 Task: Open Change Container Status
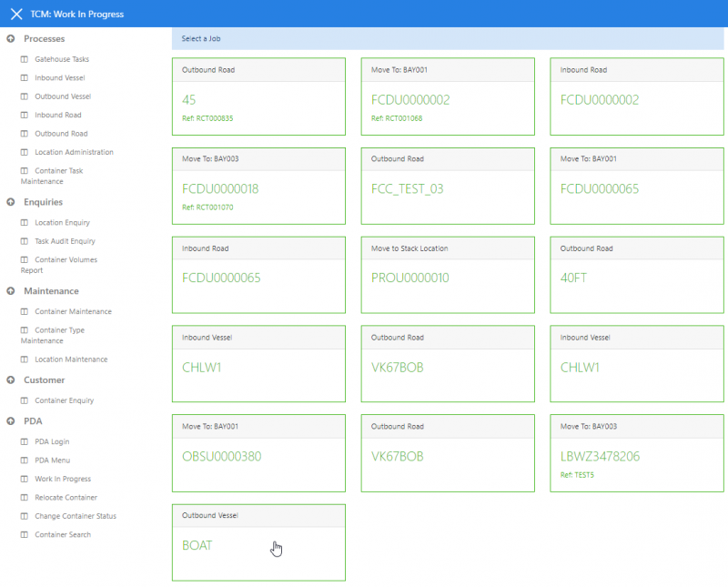tap(76, 516)
